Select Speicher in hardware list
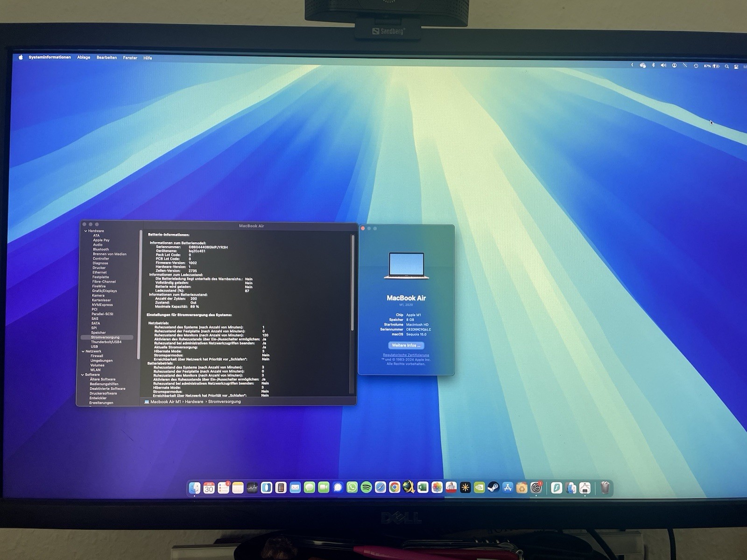The height and width of the screenshot is (560, 747). (99, 333)
